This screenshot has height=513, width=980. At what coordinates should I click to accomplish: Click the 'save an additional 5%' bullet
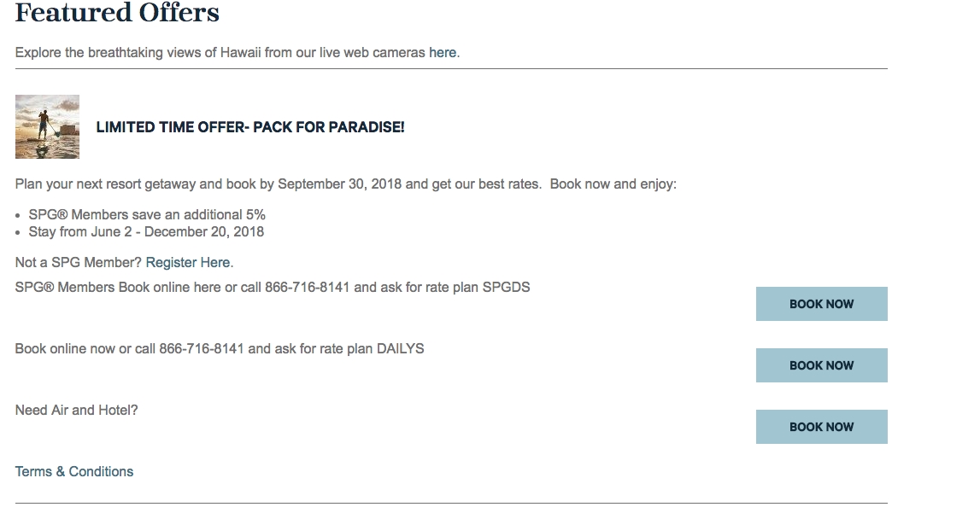click(147, 215)
